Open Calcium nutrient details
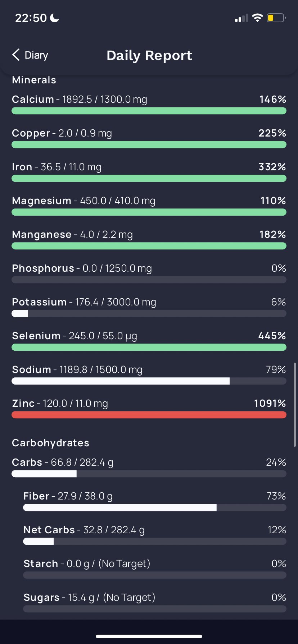 coord(149,104)
